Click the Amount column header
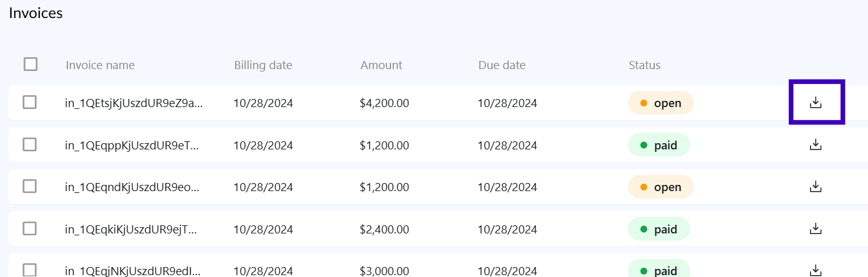 [x=382, y=65]
